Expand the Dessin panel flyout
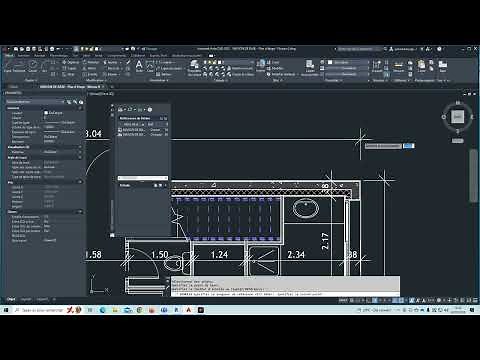 click(x=31, y=80)
